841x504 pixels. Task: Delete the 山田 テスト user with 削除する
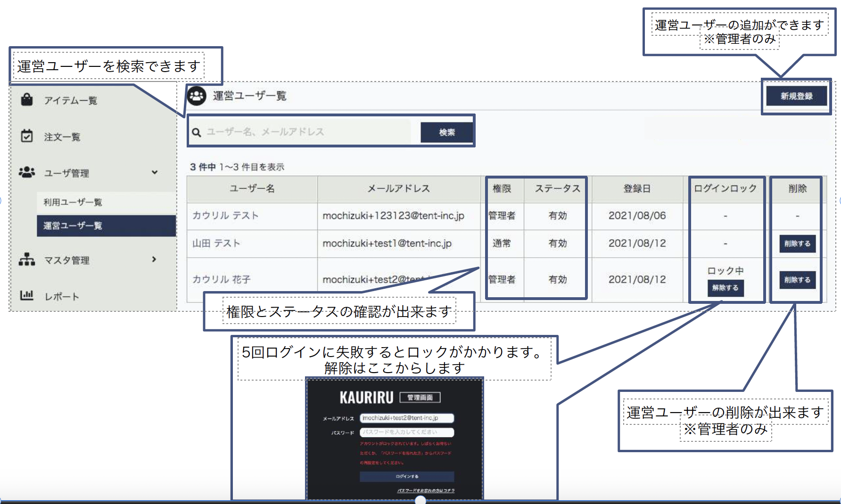(797, 244)
